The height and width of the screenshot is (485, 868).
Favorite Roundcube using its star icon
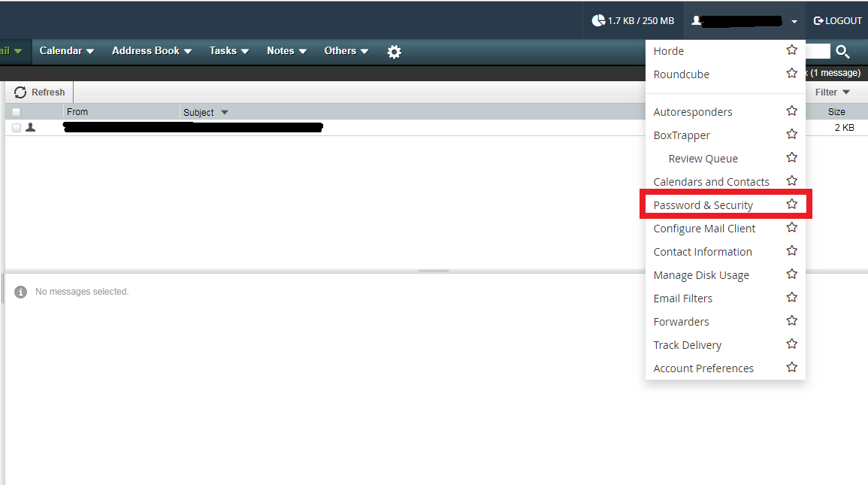pyautogui.click(x=791, y=74)
